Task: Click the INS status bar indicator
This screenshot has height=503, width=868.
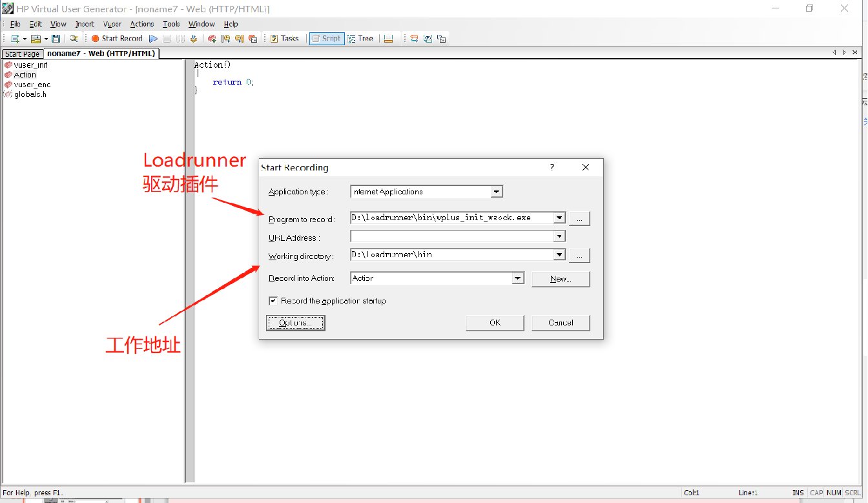Action: click(x=798, y=493)
